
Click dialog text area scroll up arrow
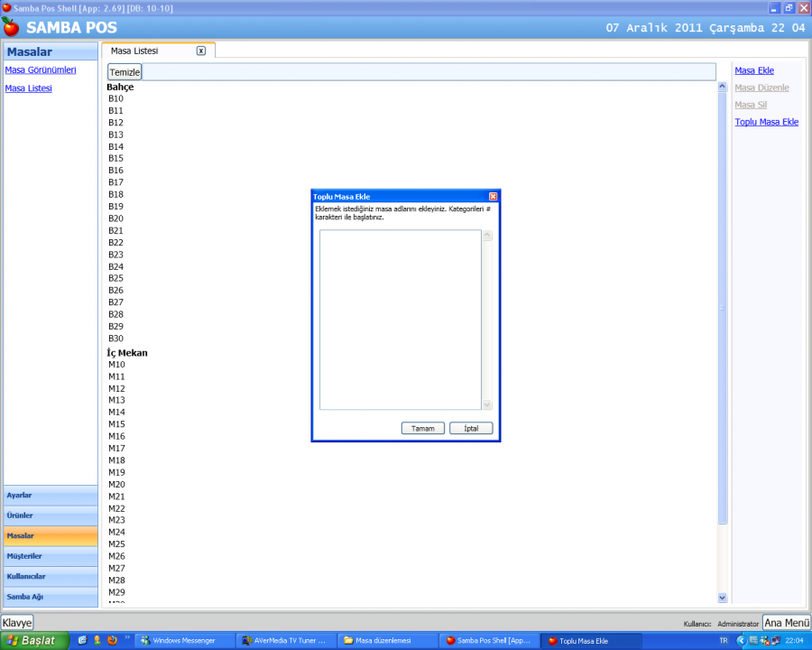click(487, 236)
